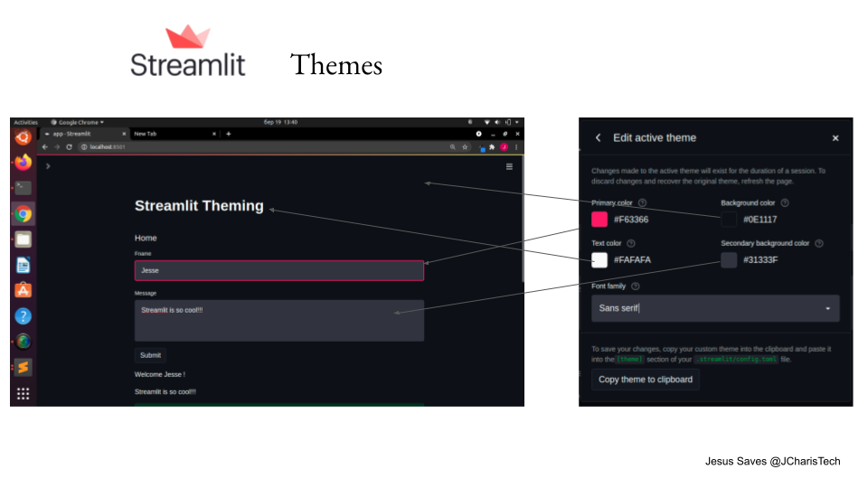This screenshot has width=868, height=488.
Task: Open Help from the dock
Action: pos(24,316)
